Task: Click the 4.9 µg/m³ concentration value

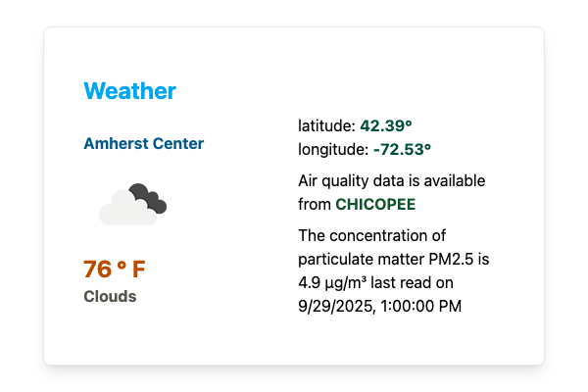Action: click(333, 283)
